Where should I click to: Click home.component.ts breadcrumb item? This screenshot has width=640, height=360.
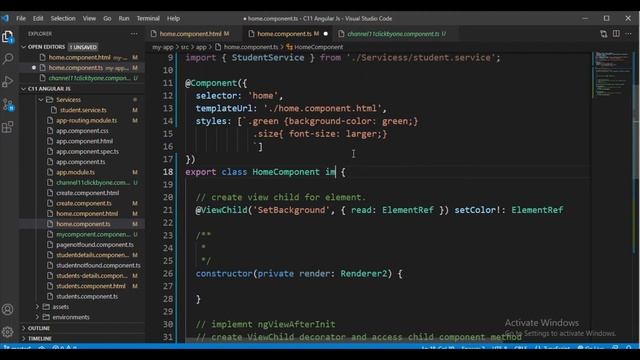(251, 47)
